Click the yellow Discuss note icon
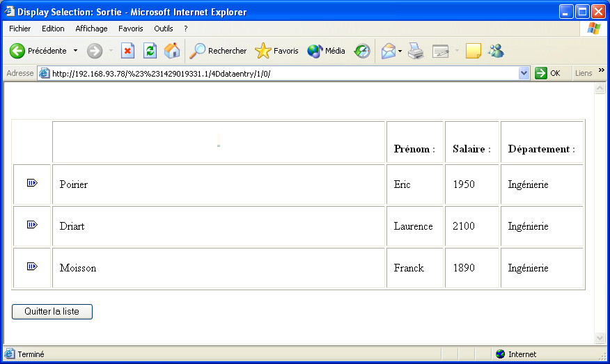The width and height of the screenshot is (610, 364). tap(474, 51)
